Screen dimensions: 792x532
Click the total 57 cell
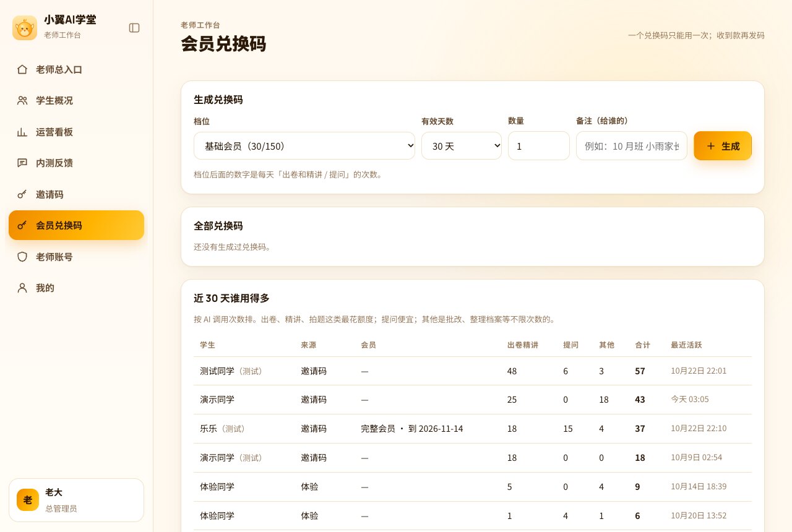[x=640, y=371]
